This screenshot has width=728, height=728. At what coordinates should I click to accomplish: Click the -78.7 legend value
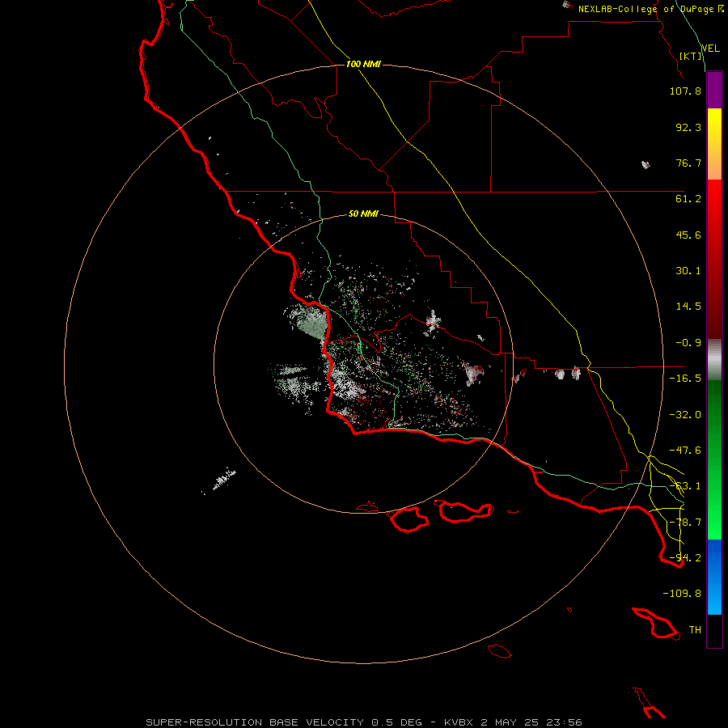pos(685,523)
